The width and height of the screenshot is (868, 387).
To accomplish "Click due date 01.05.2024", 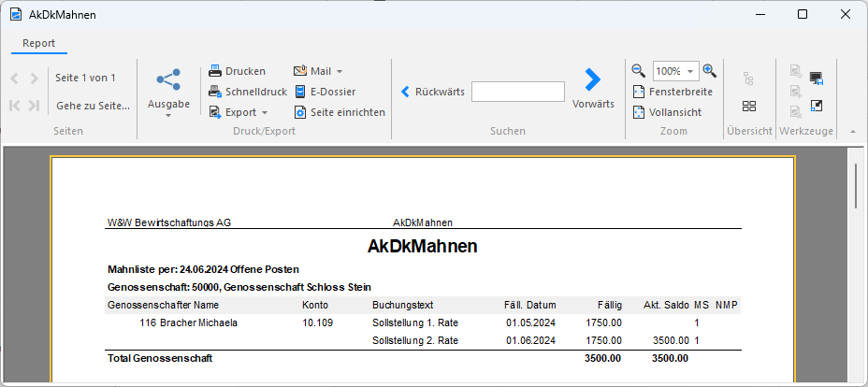I will [531, 322].
